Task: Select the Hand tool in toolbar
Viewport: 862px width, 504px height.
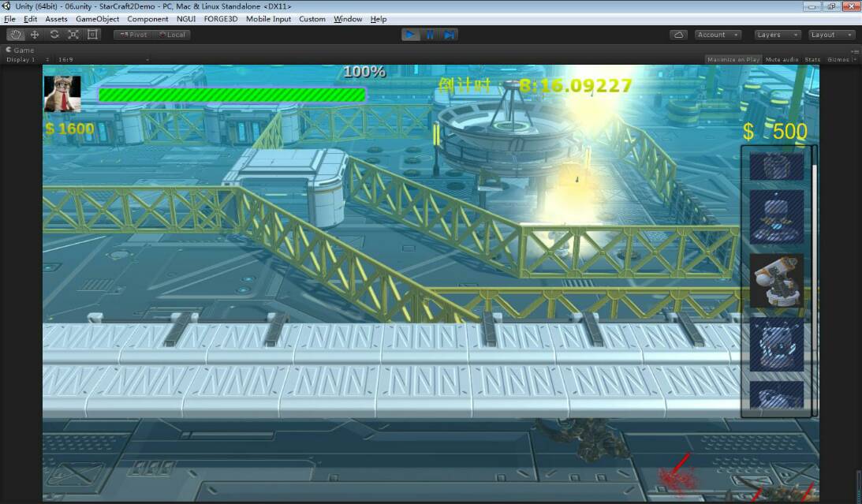Action: pyautogui.click(x=16, y=35)
